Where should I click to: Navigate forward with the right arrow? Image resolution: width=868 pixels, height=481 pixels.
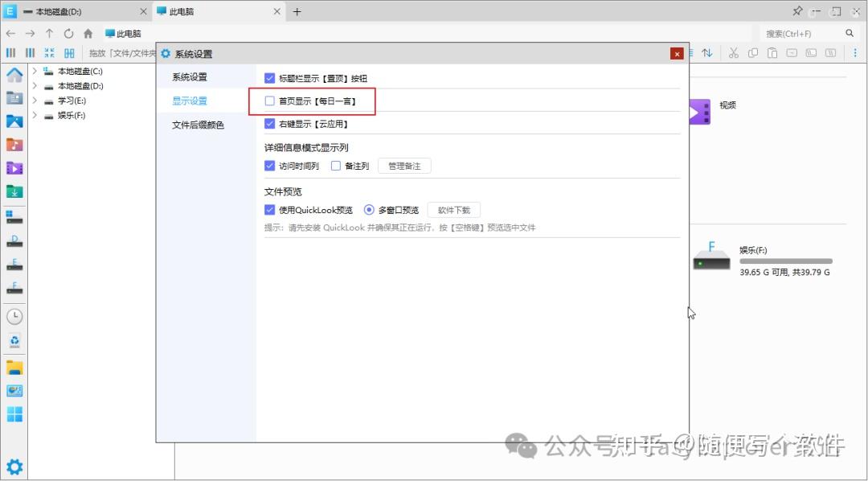point(30,34)
